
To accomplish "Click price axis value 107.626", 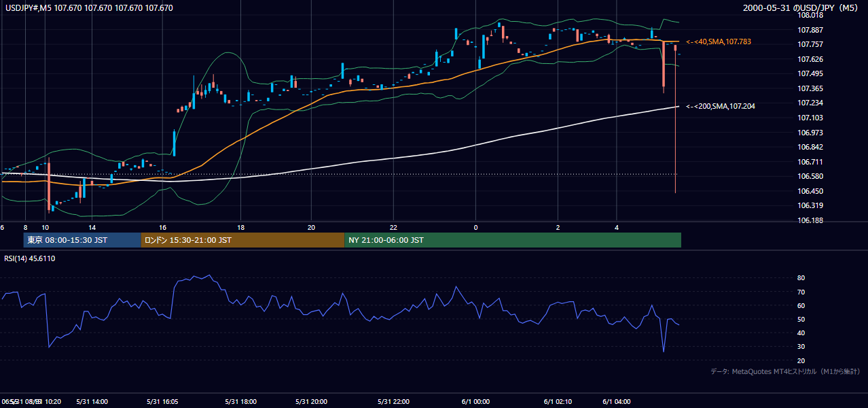I will (810, 59).
